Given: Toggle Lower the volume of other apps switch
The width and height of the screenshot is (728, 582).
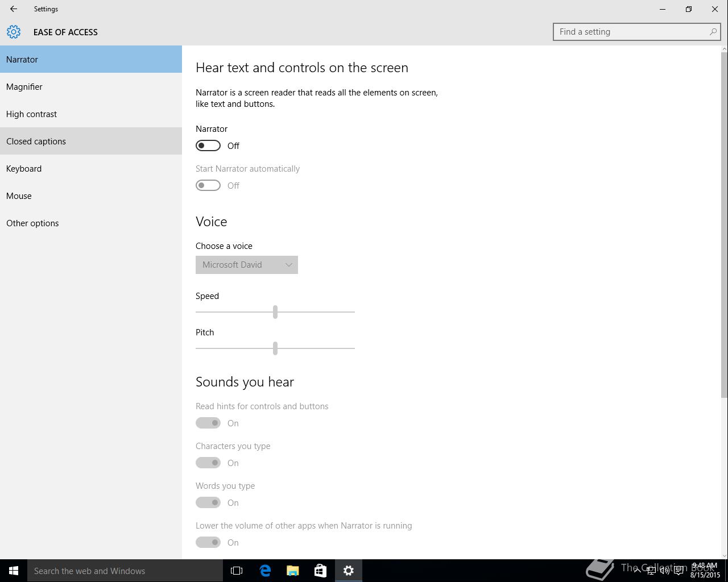Looking at the screenshot, I should 208,542.
